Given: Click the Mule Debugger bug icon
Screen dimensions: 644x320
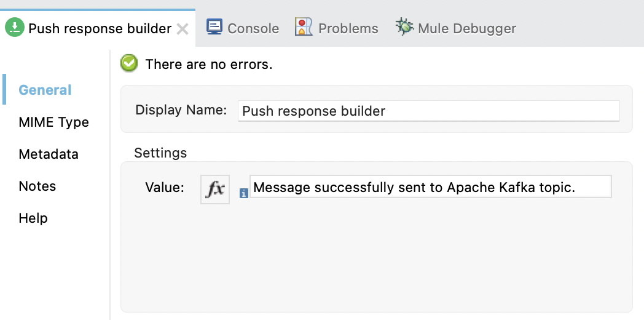Looking at the screenshot, I should [404, 27].
